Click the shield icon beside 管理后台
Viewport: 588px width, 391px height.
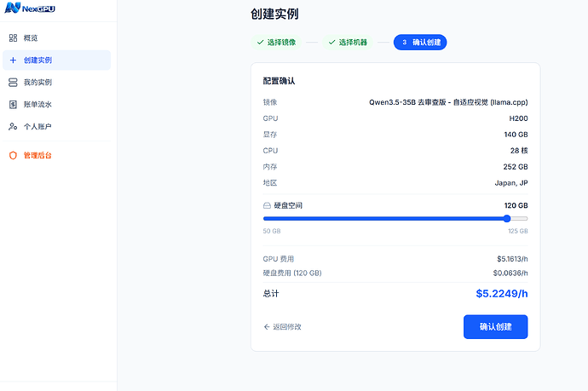click(x=13, y=155)
